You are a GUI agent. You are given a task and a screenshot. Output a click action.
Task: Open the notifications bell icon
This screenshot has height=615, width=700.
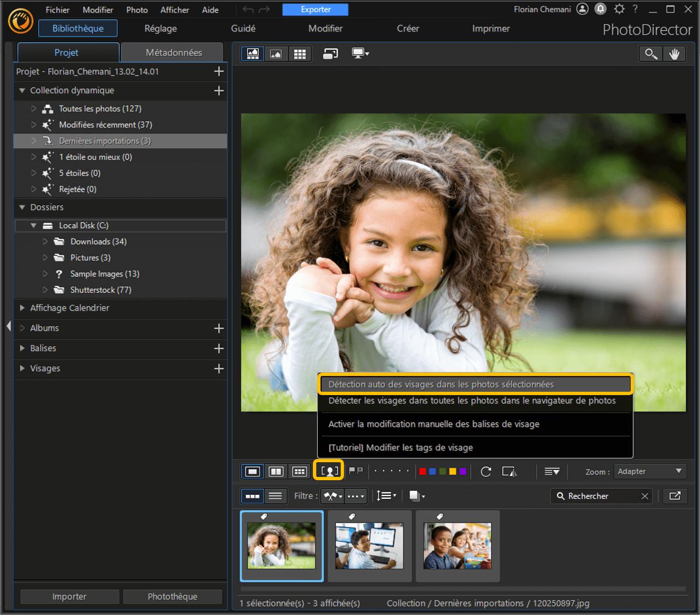click(x=601, y=9)
